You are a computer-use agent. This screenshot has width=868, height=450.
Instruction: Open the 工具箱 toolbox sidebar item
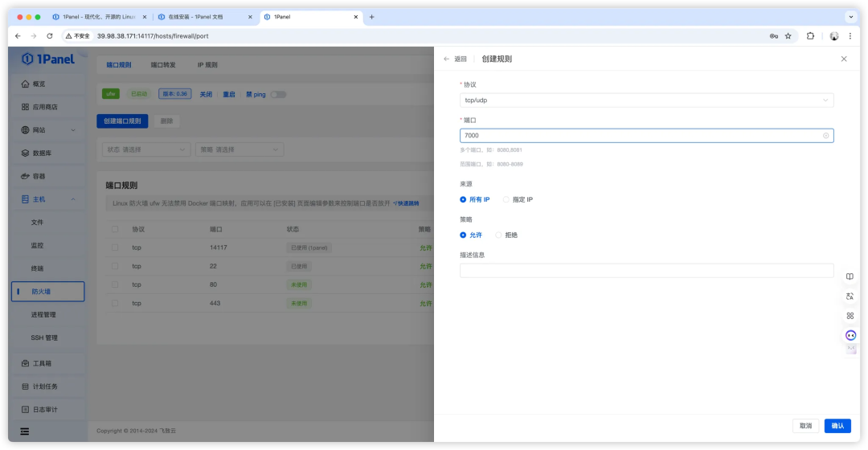47,364
